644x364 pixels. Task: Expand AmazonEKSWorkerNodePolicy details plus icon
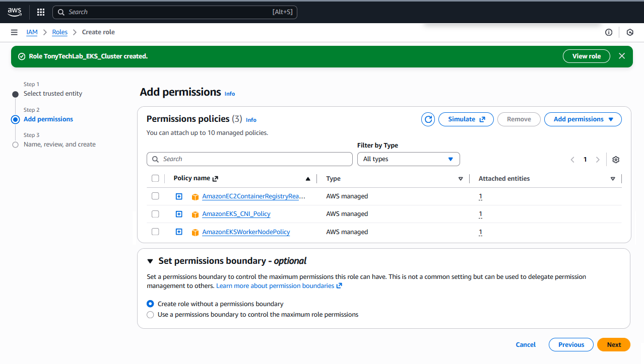click(x=179, y=232)
